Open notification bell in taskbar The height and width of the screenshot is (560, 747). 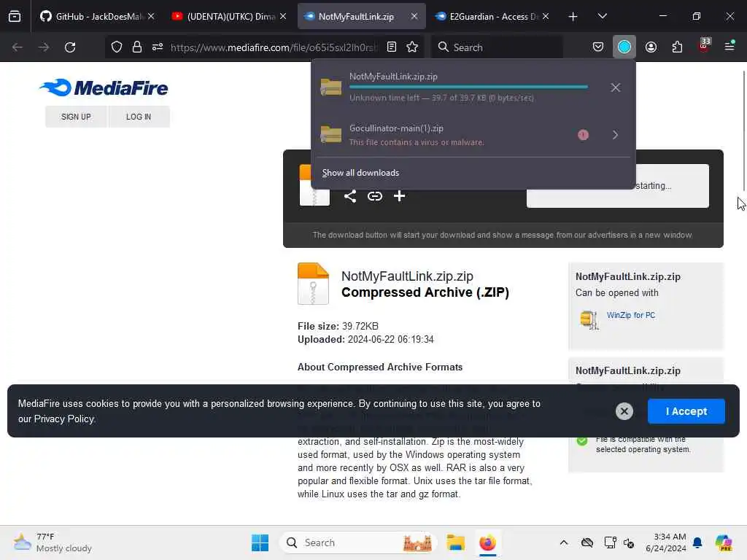click(697, 542)
